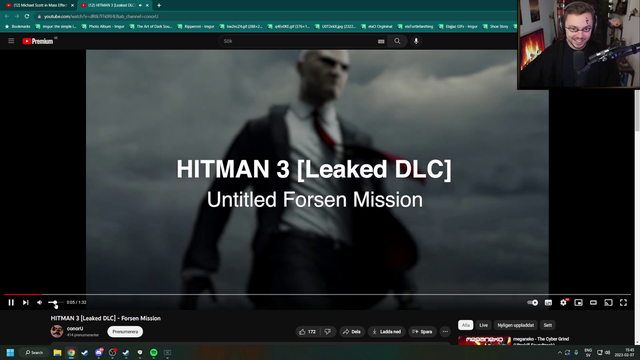640x360 pixels.
Task: Select the Live filter chip
Action: [x=483, y=325]
